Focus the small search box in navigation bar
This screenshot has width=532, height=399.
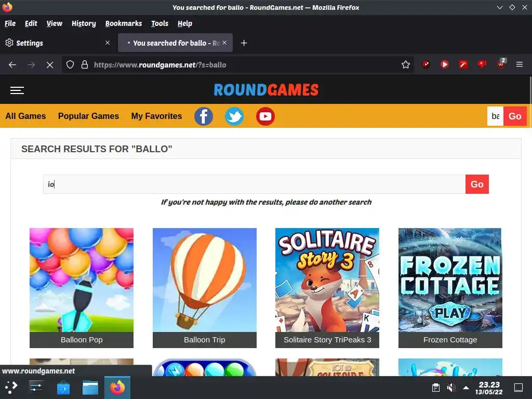click(495, 116)
